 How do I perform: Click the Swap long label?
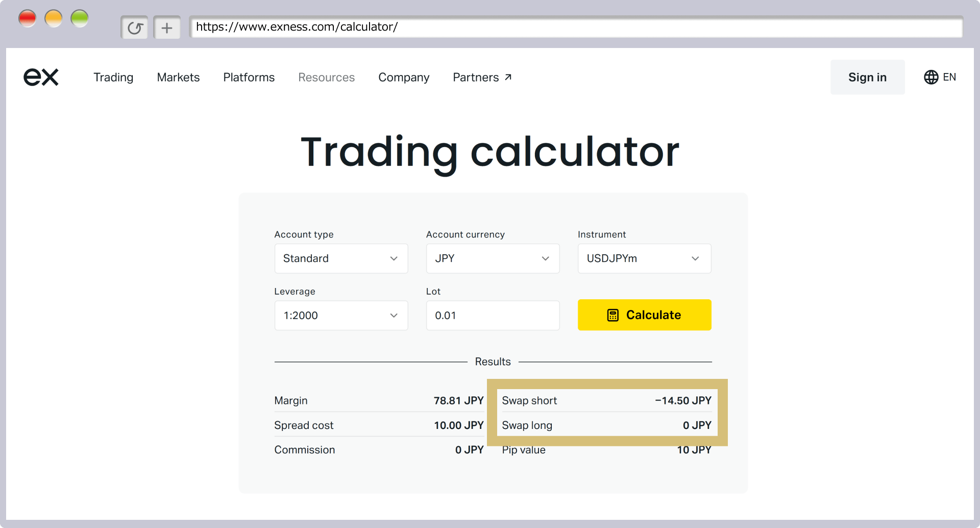coord(527,425)
